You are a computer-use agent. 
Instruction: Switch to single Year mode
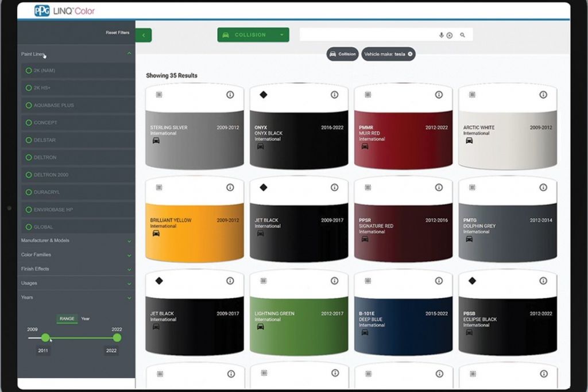click(86, 319)
